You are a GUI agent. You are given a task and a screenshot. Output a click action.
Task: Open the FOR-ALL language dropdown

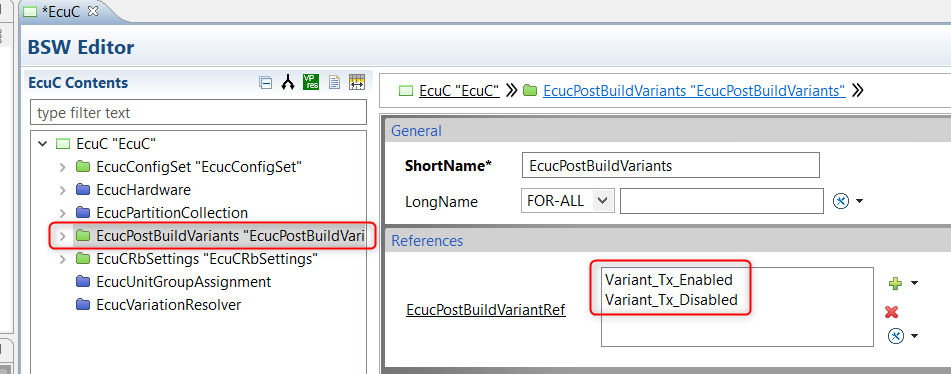(x=602, y=201)
